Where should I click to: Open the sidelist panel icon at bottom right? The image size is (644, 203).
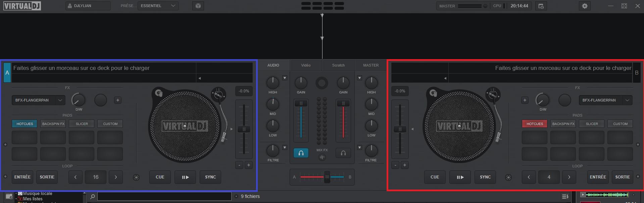click(565, 197)
